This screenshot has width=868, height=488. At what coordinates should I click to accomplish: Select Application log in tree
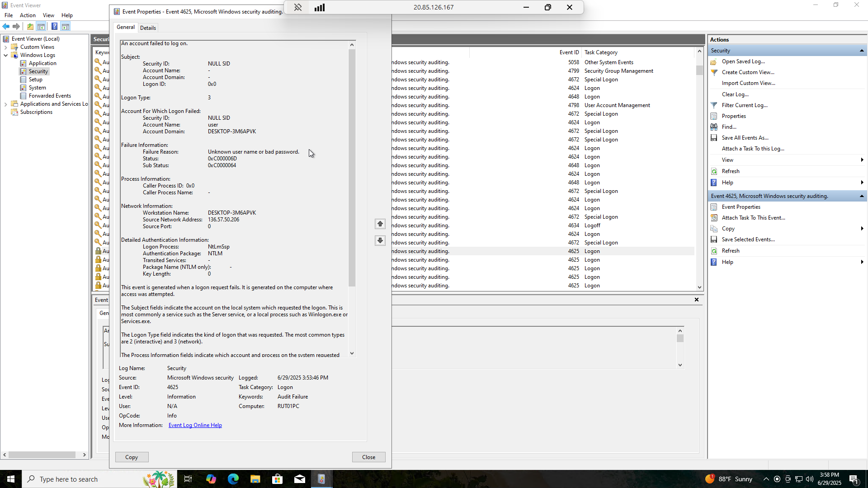click(42, 63)
